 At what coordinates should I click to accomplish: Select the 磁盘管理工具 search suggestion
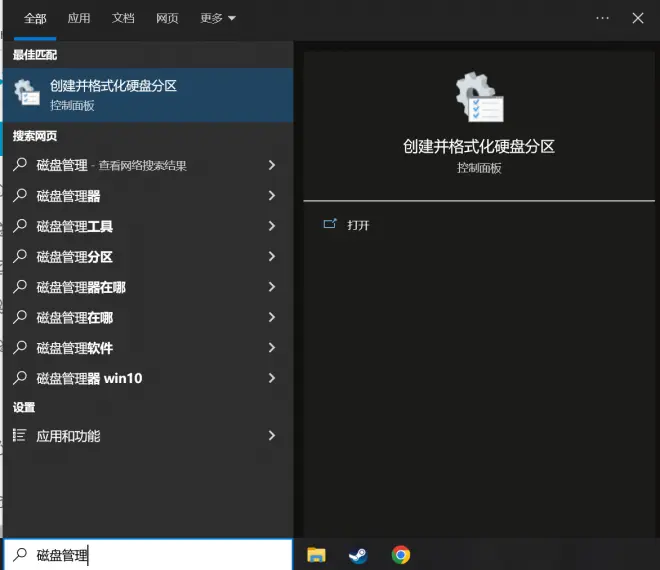[148, 226]
